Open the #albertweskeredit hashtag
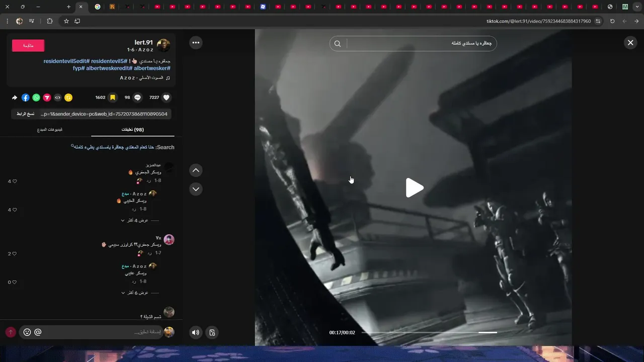This screenshot has height=362, width=644. coord(109,68)
